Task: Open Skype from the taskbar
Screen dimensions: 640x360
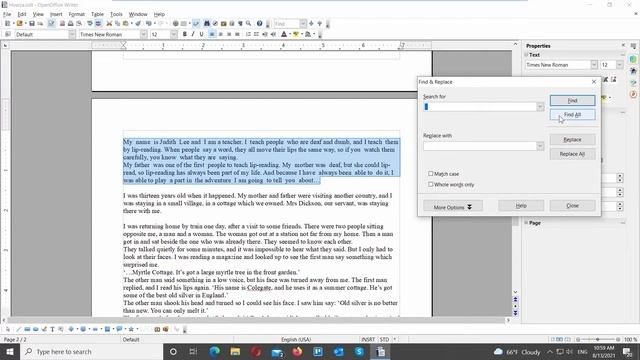Action: [359, 351]
